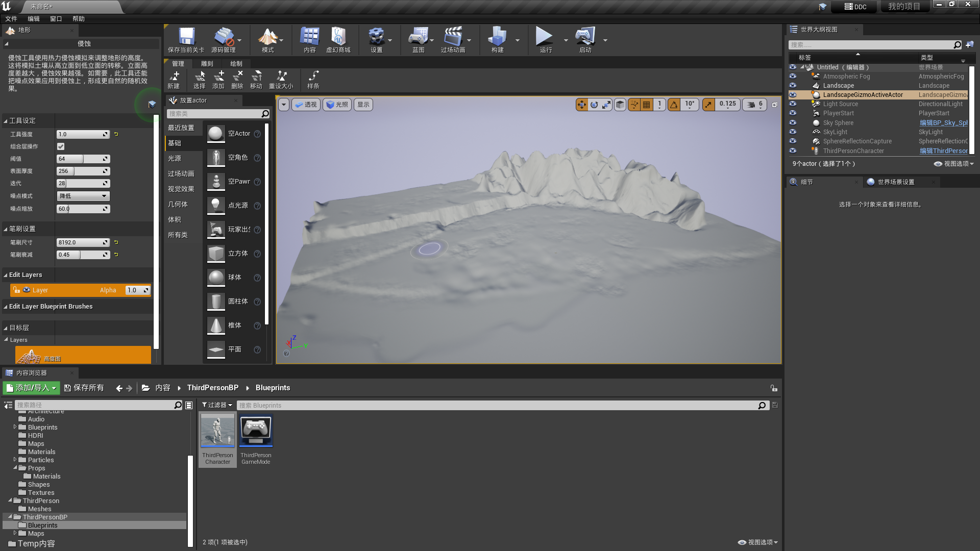The height and width of the screenshot is (551, 980).
Task: Select the landscape Select (选择) tool
Action: point(200,80)
